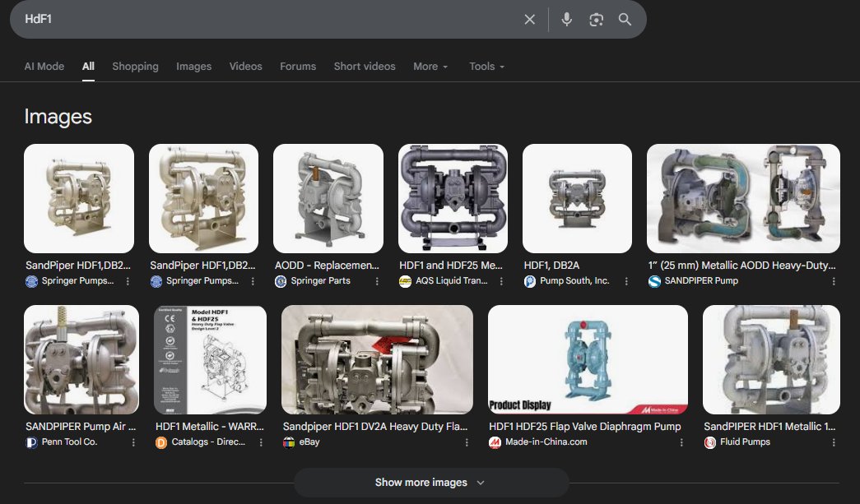Start voice search with the microphone icon

pos(566,20)
